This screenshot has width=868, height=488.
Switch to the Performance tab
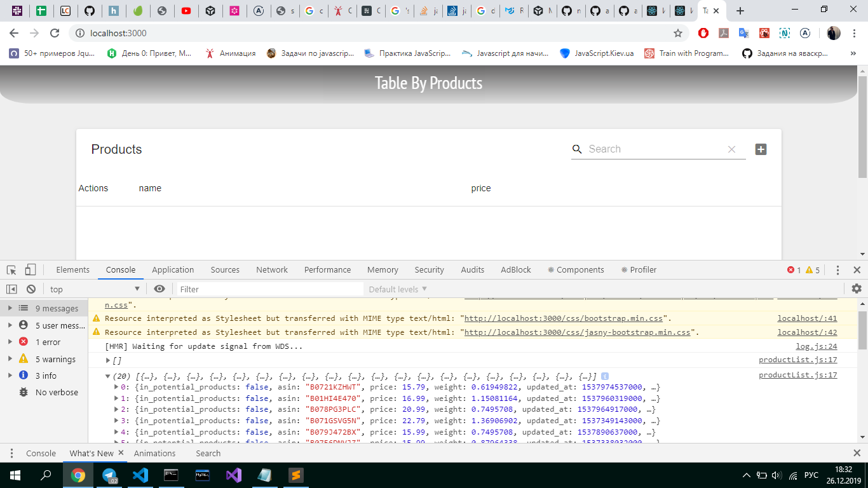327,270
